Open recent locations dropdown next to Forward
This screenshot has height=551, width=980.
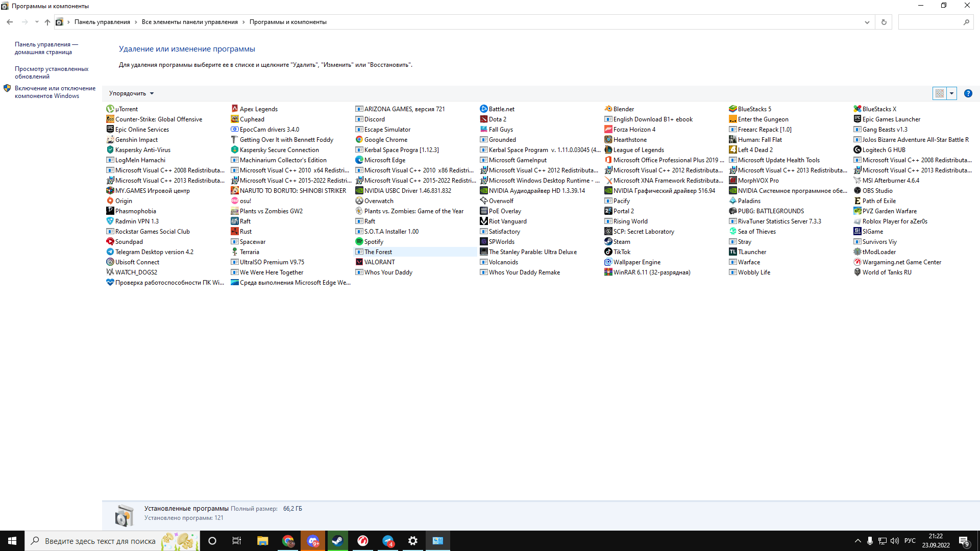37,22
